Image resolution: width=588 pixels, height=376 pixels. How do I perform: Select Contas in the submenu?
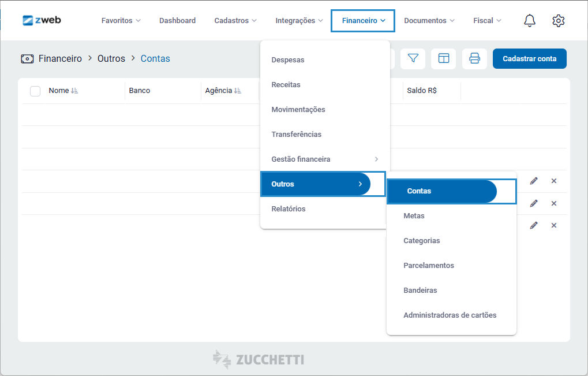tap(442, 191)
